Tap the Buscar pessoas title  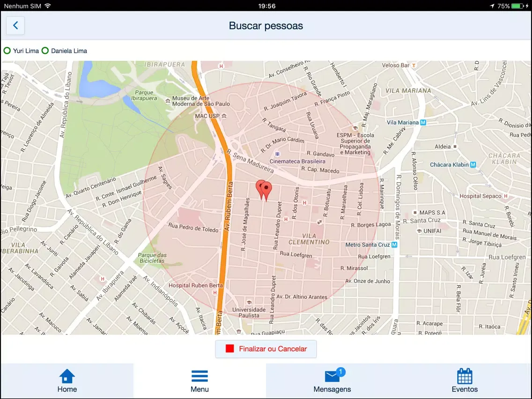pos(266,25)
